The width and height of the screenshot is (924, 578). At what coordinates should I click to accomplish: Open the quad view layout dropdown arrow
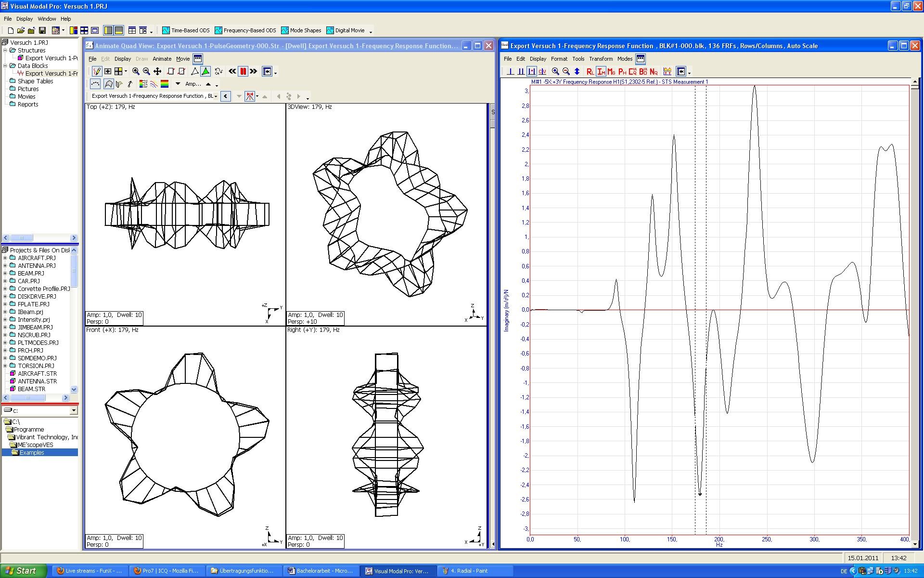(126, 72)
